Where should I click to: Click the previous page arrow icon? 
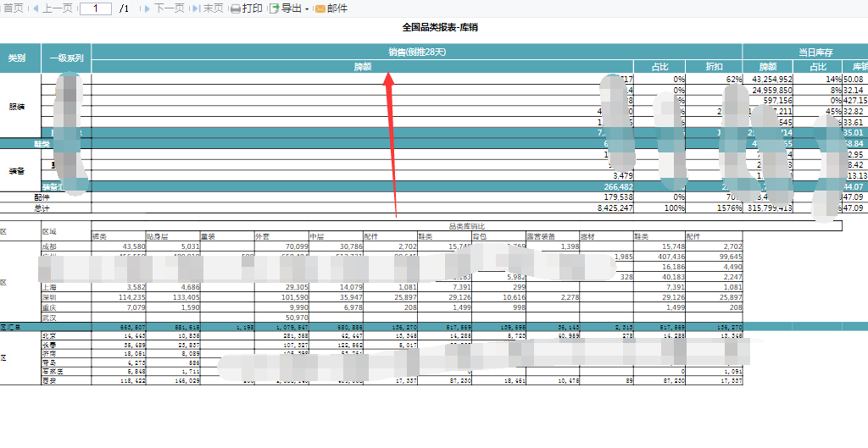35,8
